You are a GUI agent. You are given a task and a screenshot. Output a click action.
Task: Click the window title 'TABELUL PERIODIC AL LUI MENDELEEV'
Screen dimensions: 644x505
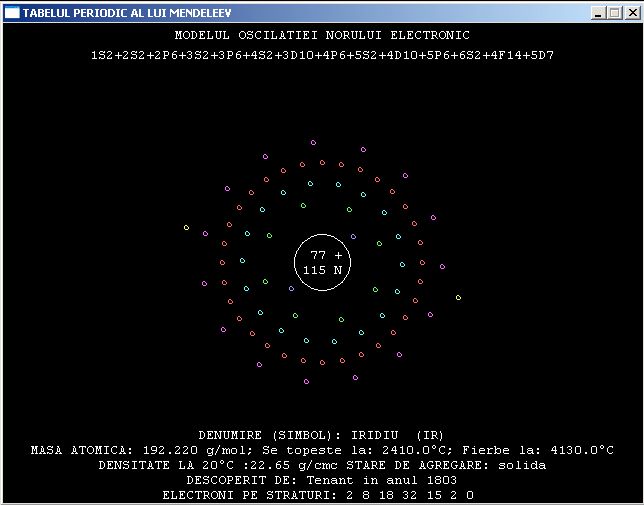127,13
